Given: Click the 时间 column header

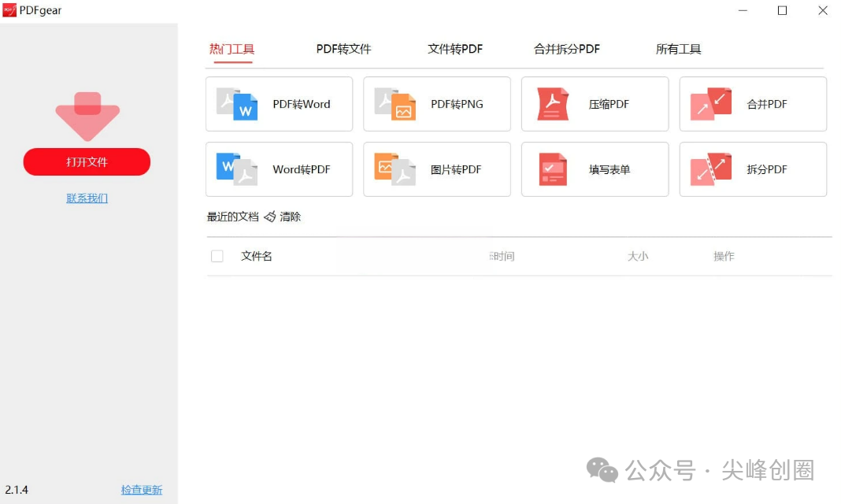Looking at the screenshot, I should point(502,256).
